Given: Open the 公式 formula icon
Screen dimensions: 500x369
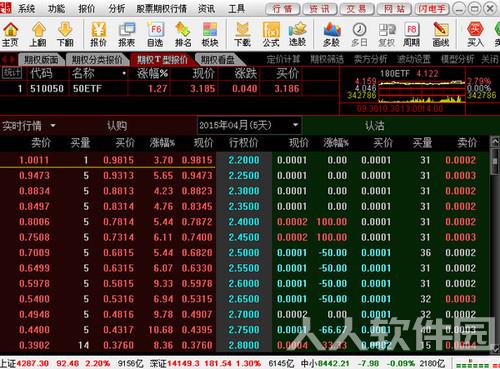Looking at the screenshot, I should click(271, 34).
